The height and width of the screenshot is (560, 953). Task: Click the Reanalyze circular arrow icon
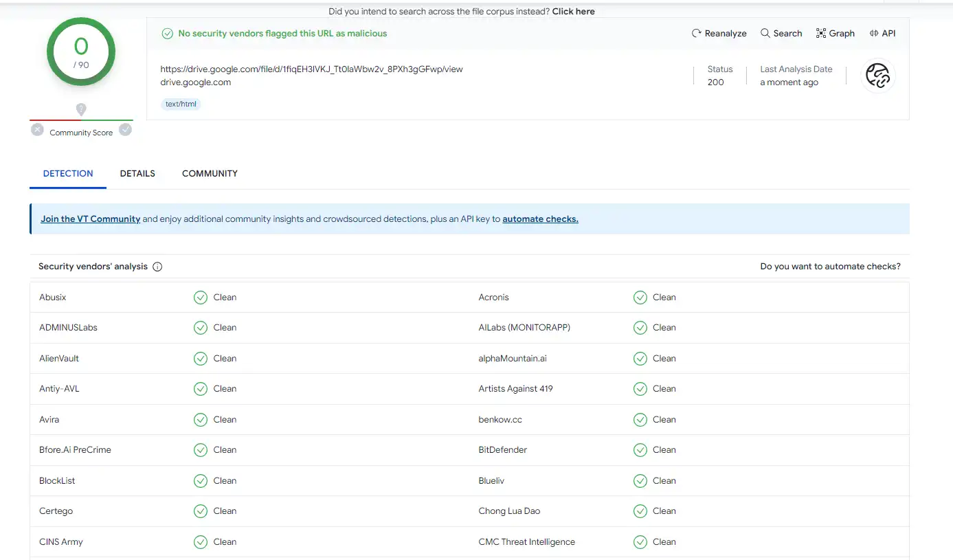tap(696, 33)
